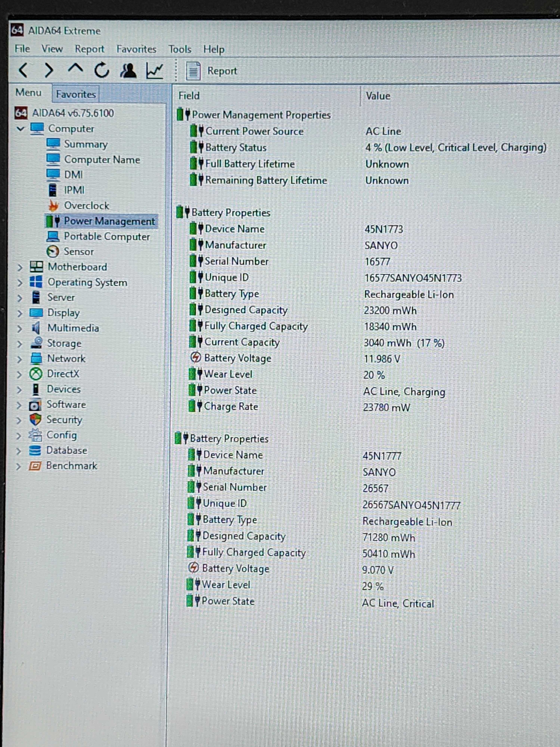
Task: Select the Current Capacity row
Action: (x=368, y=342)
